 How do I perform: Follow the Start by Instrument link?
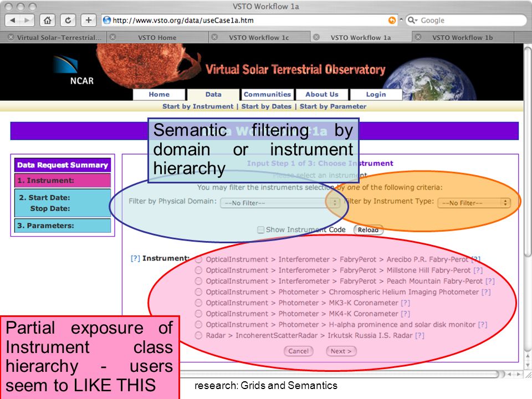[x=198, y=106]
